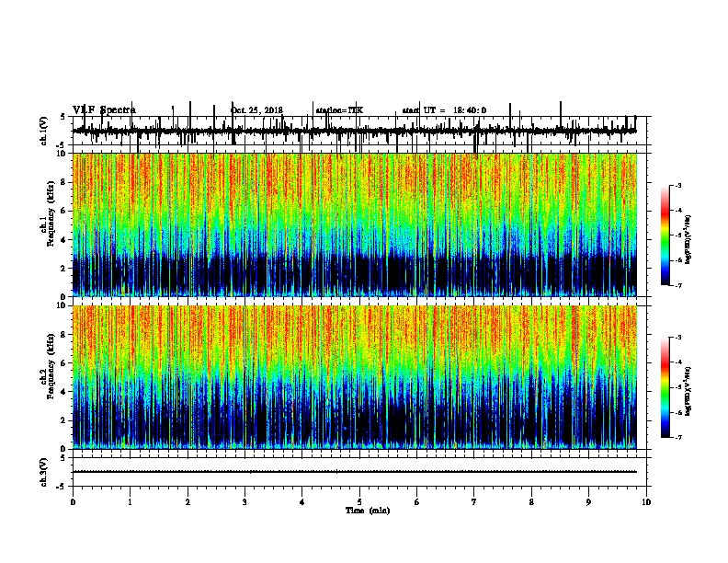Screen dimensions: 728x563
Task: Click time axis tick label '2'
Action: pyautogui.click(x=188, y=502)
